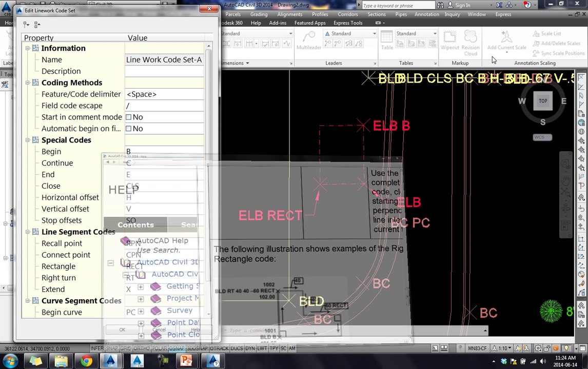The width and height of the screenshot is (588, 369).
Task: Open Chrome from the taskbar
Action: click(x=86, y=361)
